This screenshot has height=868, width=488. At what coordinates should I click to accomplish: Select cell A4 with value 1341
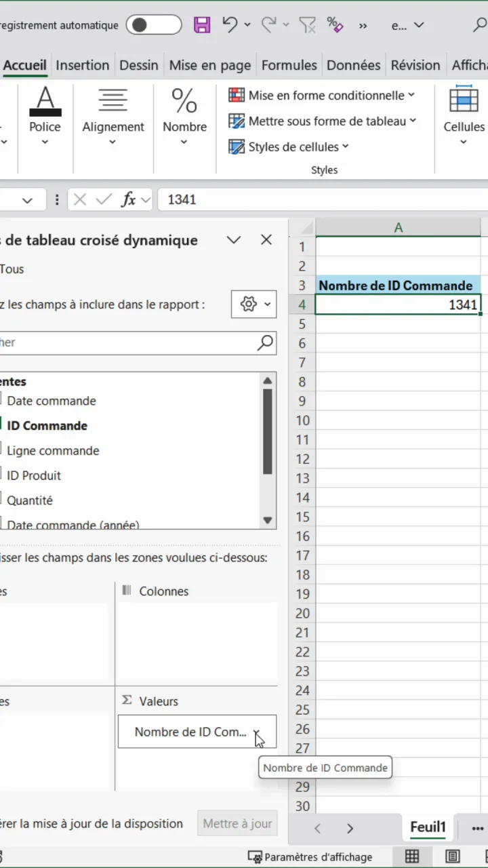[x=399, y=305]
